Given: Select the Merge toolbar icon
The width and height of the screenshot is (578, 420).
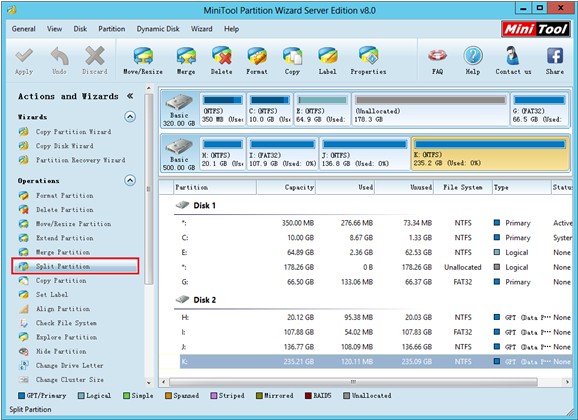Looking at the screenshot, I should pos(186,61).
